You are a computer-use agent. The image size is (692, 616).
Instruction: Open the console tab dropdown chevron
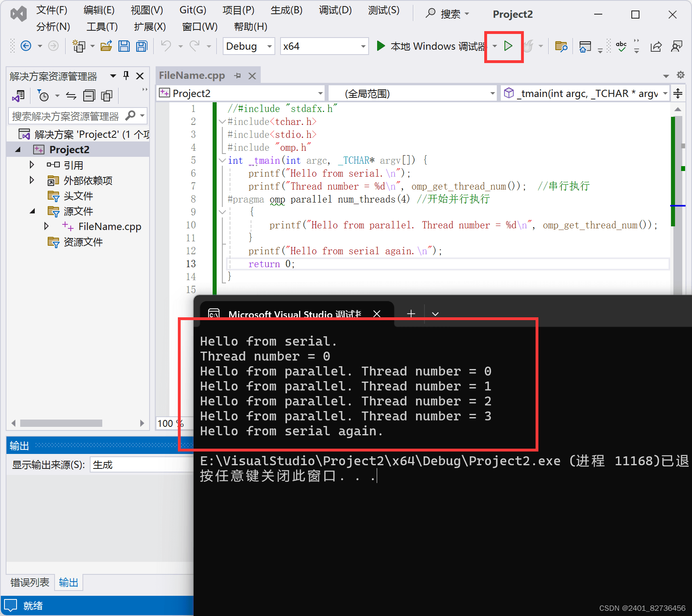pos(435,314)
